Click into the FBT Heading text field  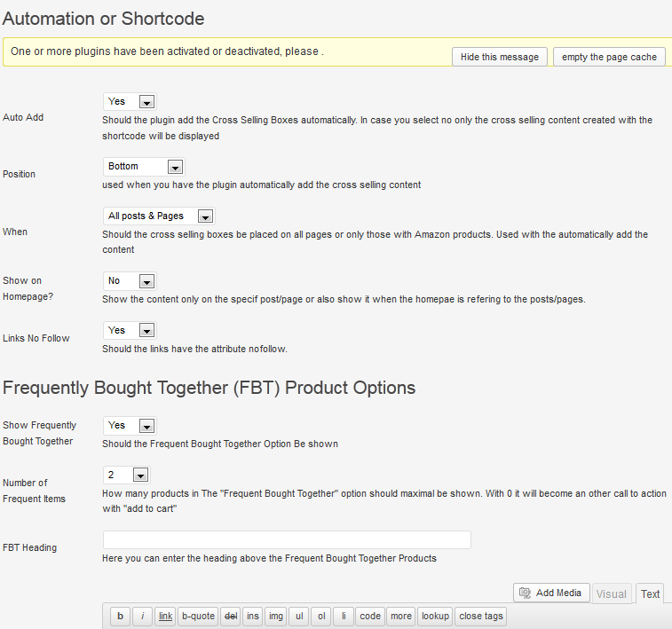coord(287,540)
